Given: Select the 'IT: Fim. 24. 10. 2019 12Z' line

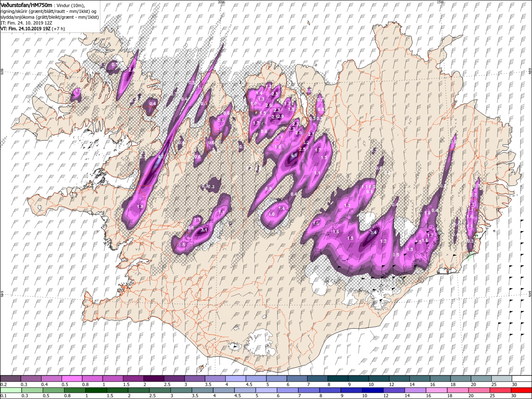Looking at the screenshot, I should pyautogui.click(x=27, y=23).
